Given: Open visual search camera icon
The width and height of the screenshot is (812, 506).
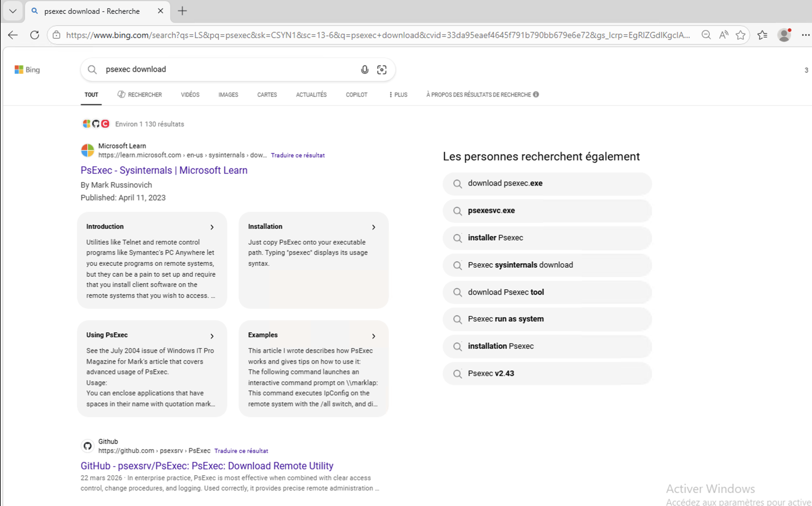Looking at the screenshot, I should [x=381, y=69].
